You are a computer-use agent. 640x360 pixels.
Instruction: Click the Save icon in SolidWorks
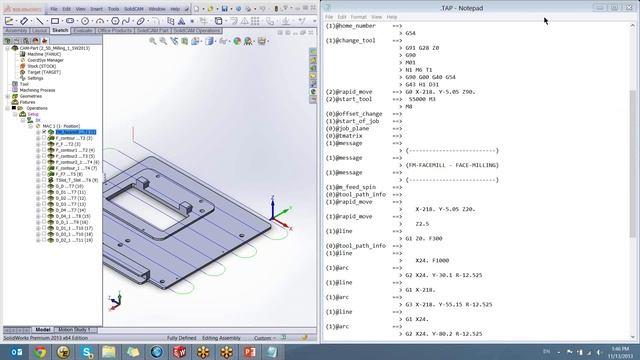point(224,9)
